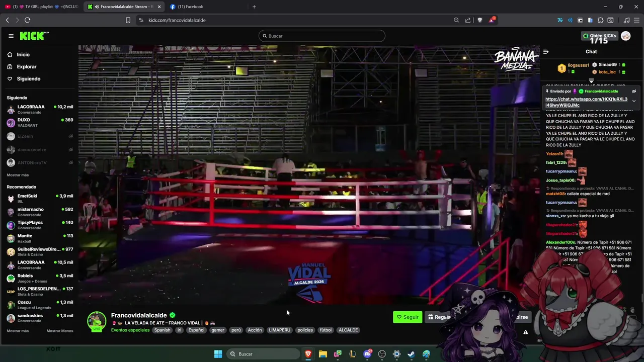Collapse the chat panel arrow icon

pyautogui.click(x=546, y=51)
